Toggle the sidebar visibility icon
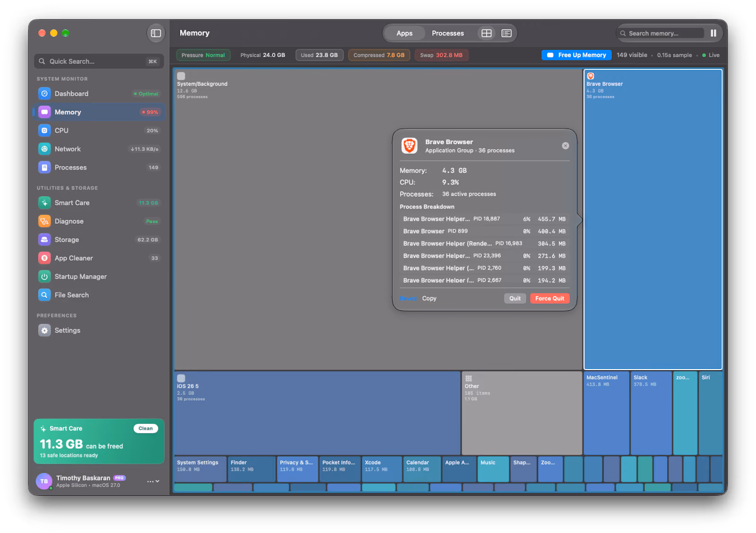Screen dimensions: 756x533 point(156,33)
